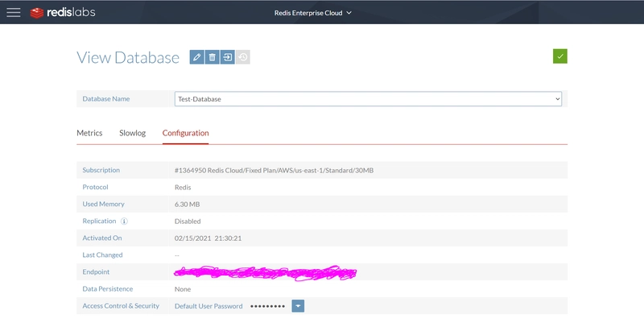Expand the Default User Password arrow button
Image resolution: width=644 pixels, height=319 pixels.
[x=298, y=306]
